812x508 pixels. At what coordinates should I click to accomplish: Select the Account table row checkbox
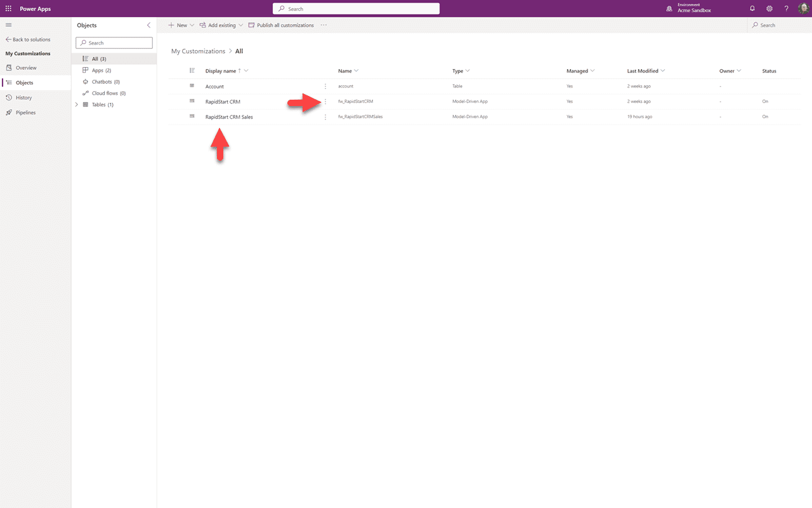(192, 86)
